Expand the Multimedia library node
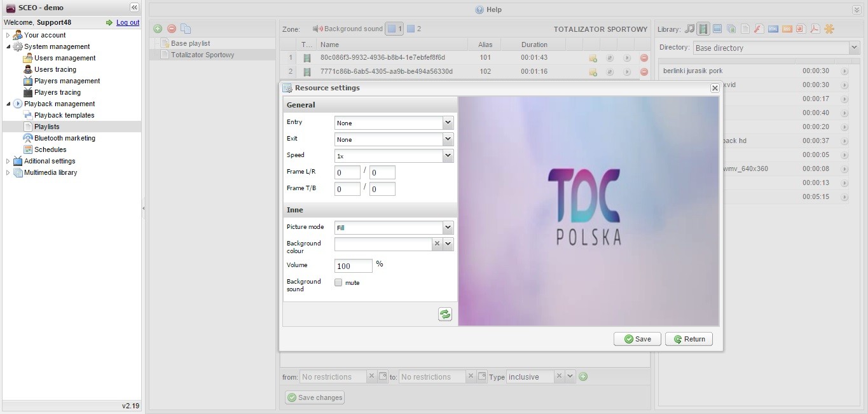This screenshot has width=868, height=414. 8,173
